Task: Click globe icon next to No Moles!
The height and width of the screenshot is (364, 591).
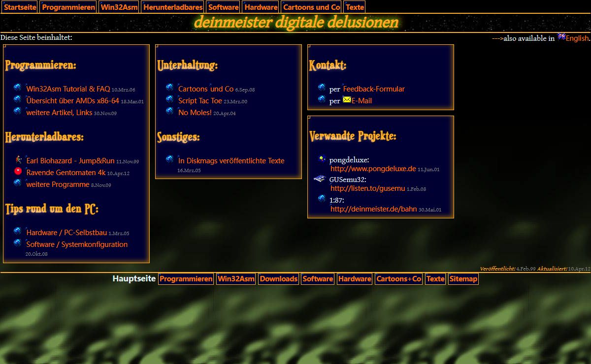Action: [170, 111]
